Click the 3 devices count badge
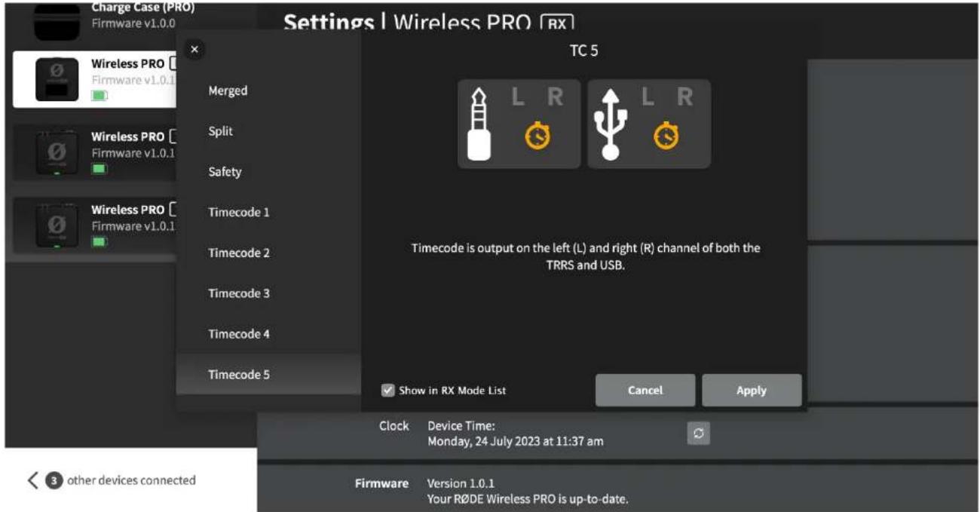Image resolution: width=980 pixels, height=512 pixels. pos(54,480)
